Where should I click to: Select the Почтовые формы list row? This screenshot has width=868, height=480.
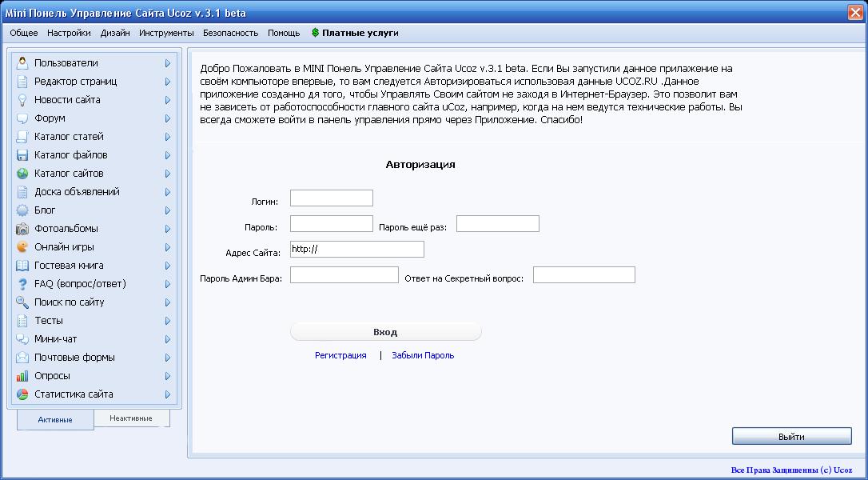point(94,358)
